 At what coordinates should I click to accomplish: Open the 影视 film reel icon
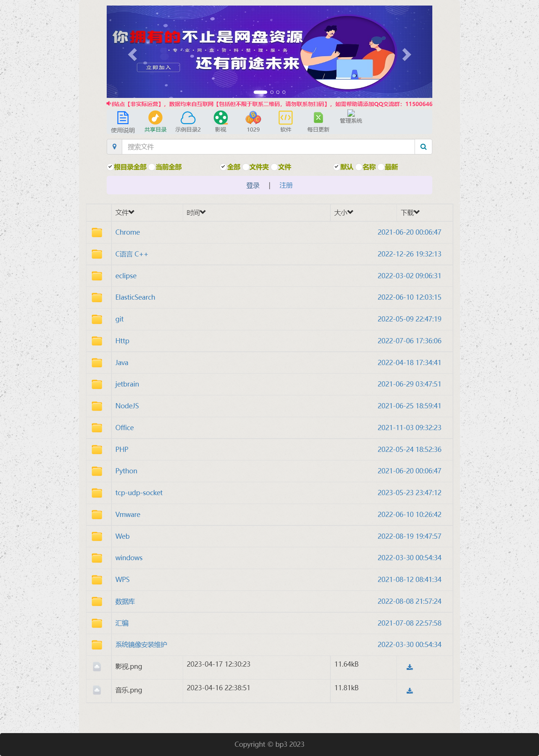click(x=220, y=118)
